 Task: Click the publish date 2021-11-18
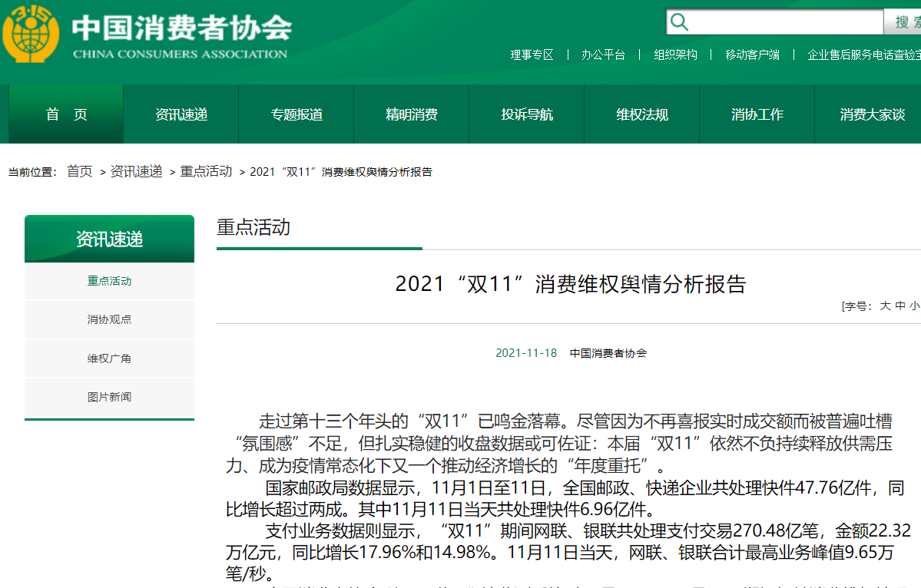[526, 352]
